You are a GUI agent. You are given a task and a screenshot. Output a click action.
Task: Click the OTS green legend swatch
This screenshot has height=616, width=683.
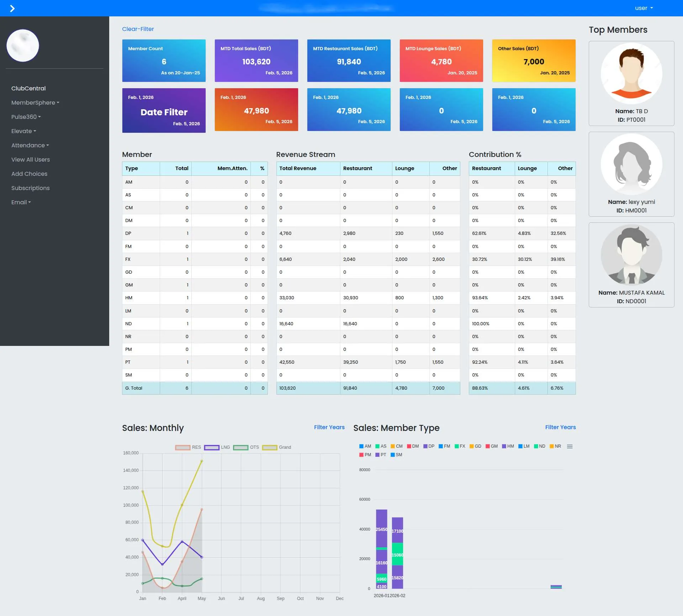pyautogui.click(x=240, y=447)
